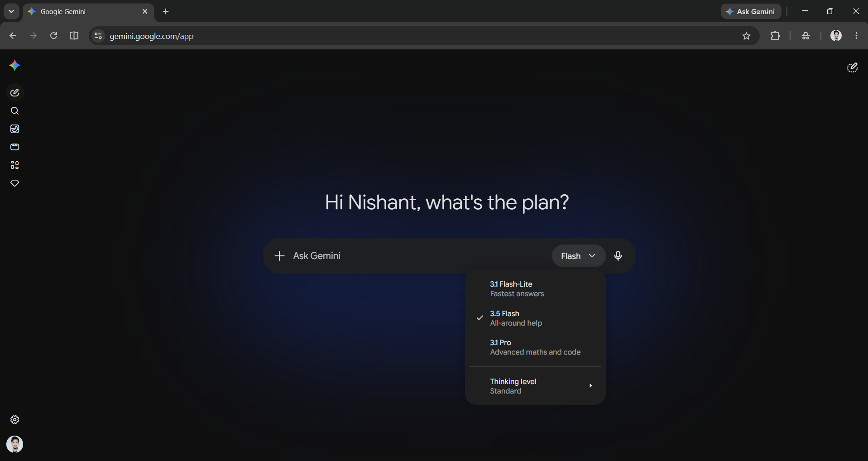
Task: Start a new chat from the sidebar
Action: click(x=14, y=92)
